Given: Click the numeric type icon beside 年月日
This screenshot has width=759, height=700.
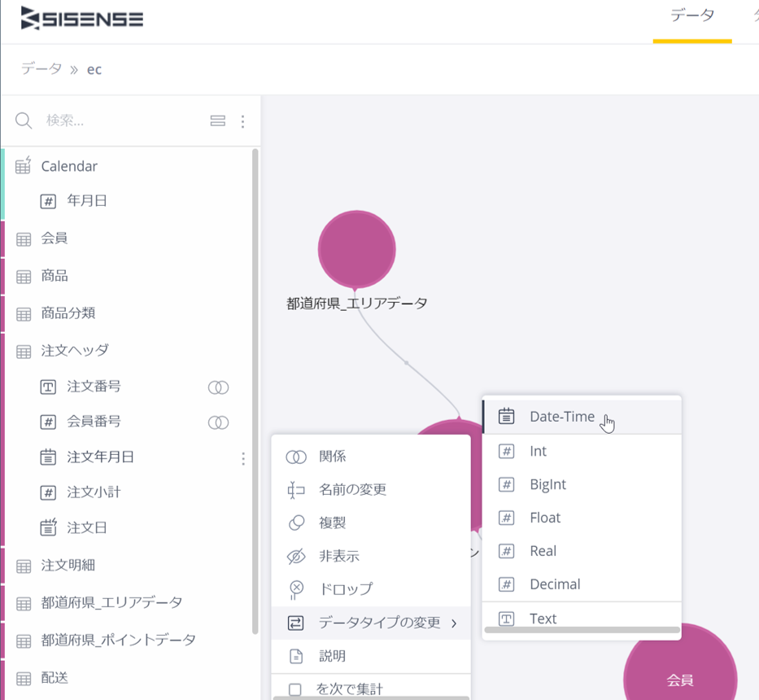Looking at the screenshot, I should click(x=48, y=200).
